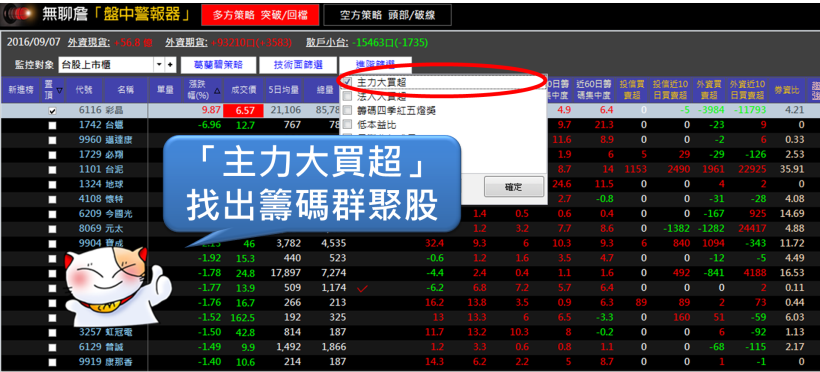
Task: Click the 葛蘭碧策略 button
Action: [219, 65]
